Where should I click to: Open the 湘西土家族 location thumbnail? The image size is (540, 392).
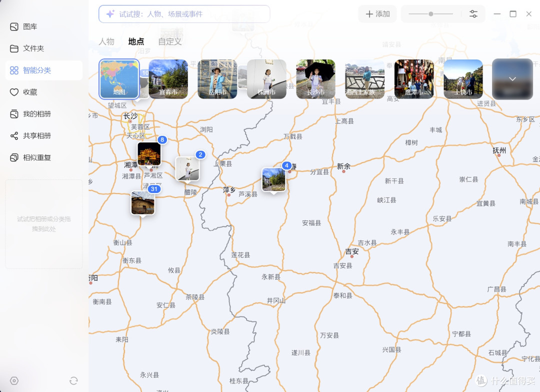pyautogui.click(x=364, y=79)
